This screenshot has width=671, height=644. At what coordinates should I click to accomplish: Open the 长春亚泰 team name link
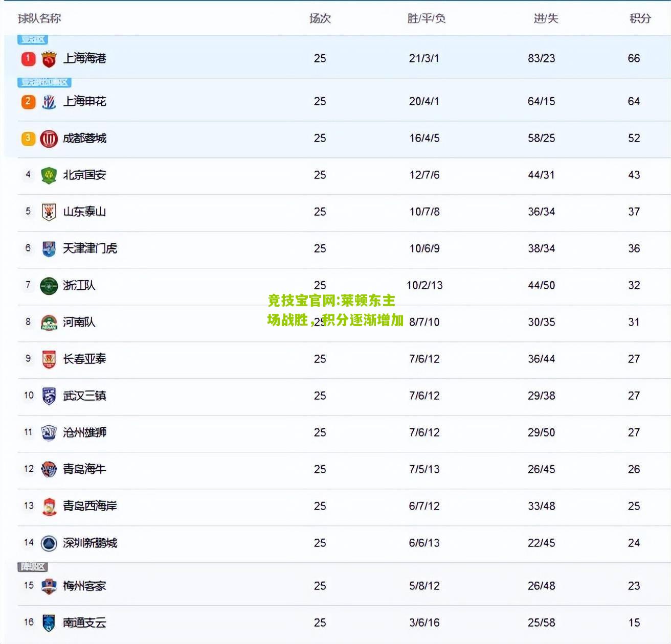point(84,359)
